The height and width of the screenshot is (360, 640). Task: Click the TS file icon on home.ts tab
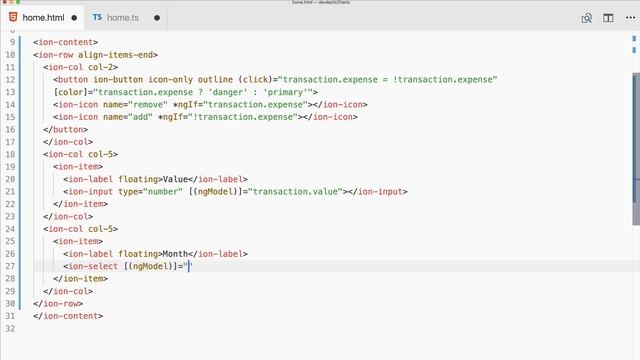click(97, 18)
